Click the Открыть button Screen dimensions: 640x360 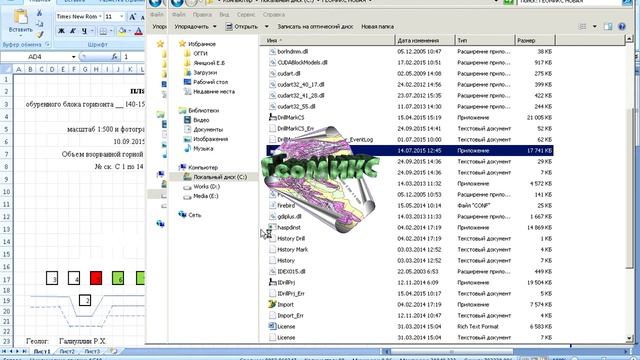[x=242, y=27]
